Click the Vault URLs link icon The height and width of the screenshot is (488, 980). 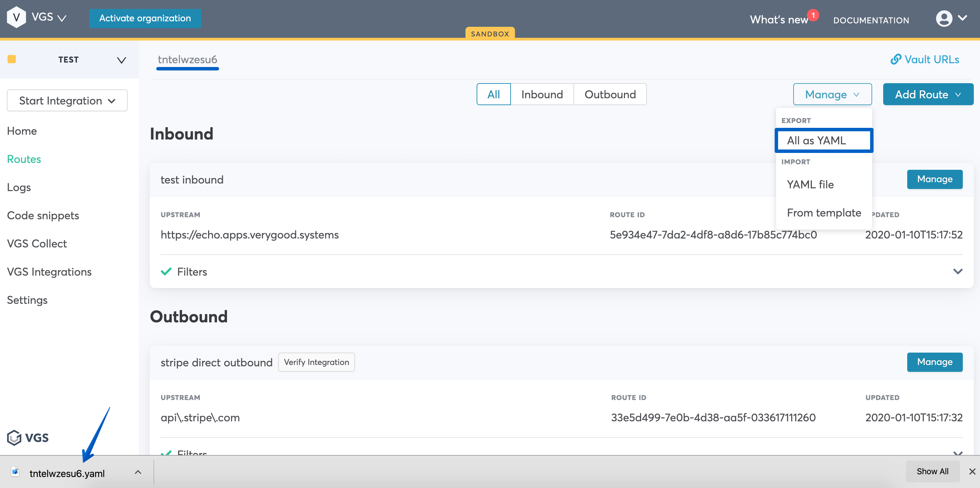(896, 59)
